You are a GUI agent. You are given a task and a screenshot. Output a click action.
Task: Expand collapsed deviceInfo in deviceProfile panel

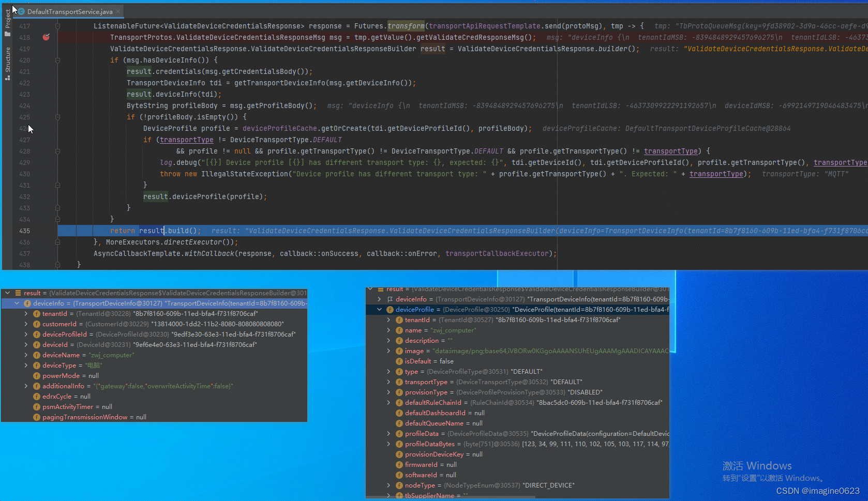pyautogui.click(x=379, y=299)
